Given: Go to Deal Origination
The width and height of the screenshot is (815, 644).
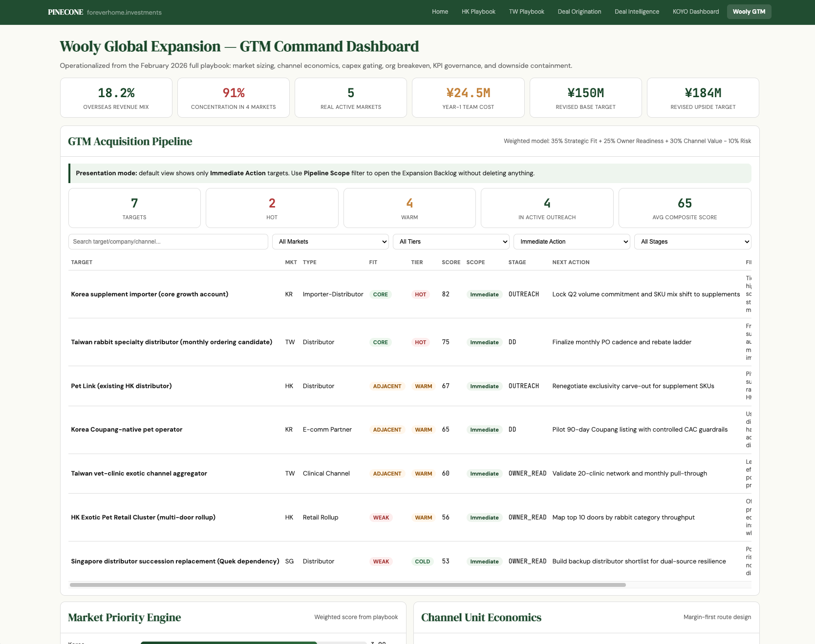Looking at the screenshot, I should 579,12.
